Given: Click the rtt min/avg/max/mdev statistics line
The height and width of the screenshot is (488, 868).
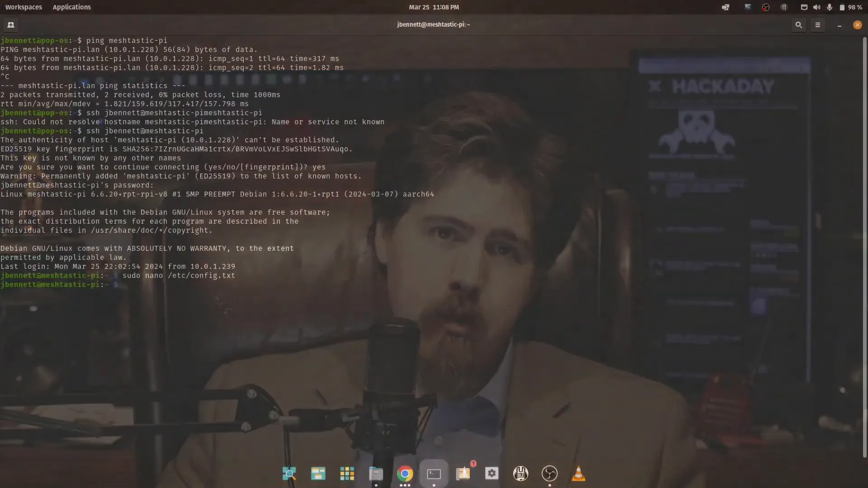Looking at the screenshot, I should tap(124, 104).
